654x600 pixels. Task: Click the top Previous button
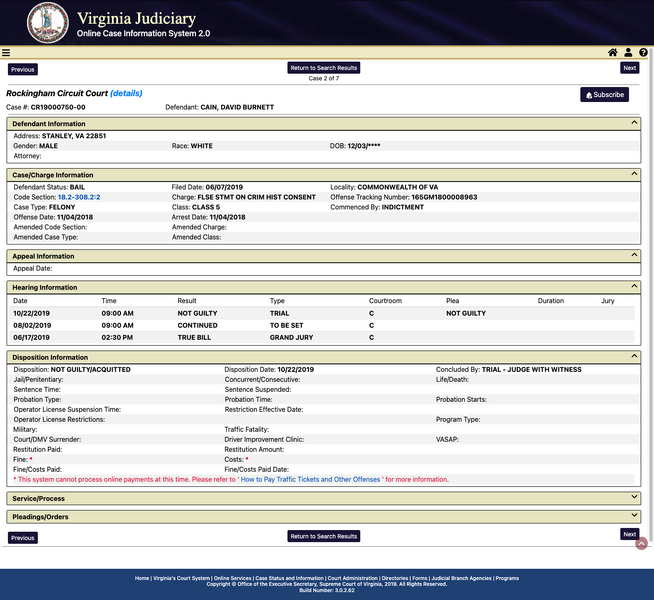click(x=23, y=69)
